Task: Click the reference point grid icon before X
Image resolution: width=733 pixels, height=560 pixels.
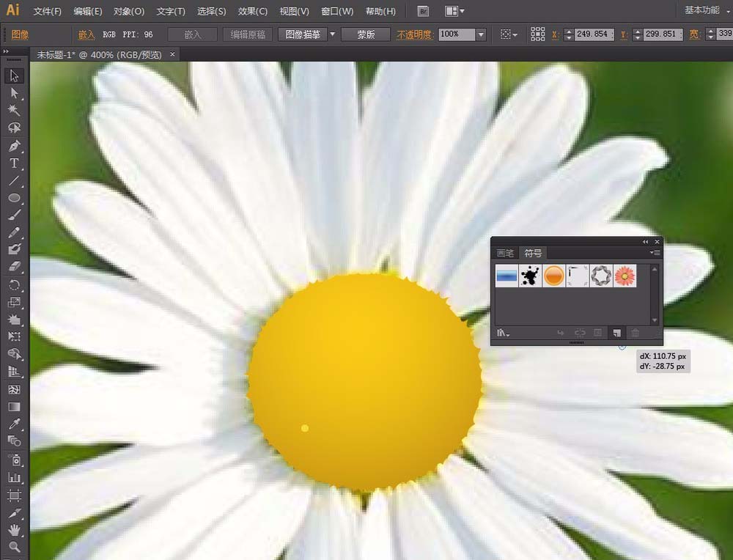Action: tap(537, 34)
